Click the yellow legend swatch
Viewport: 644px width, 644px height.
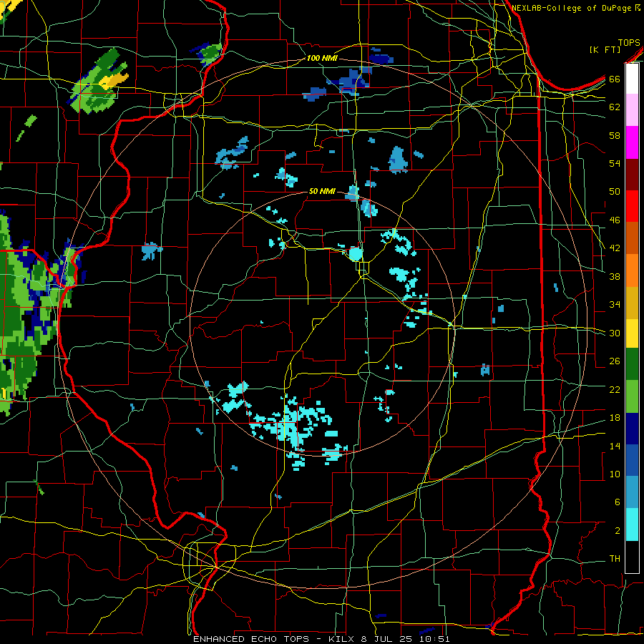(x=632, y=333)
